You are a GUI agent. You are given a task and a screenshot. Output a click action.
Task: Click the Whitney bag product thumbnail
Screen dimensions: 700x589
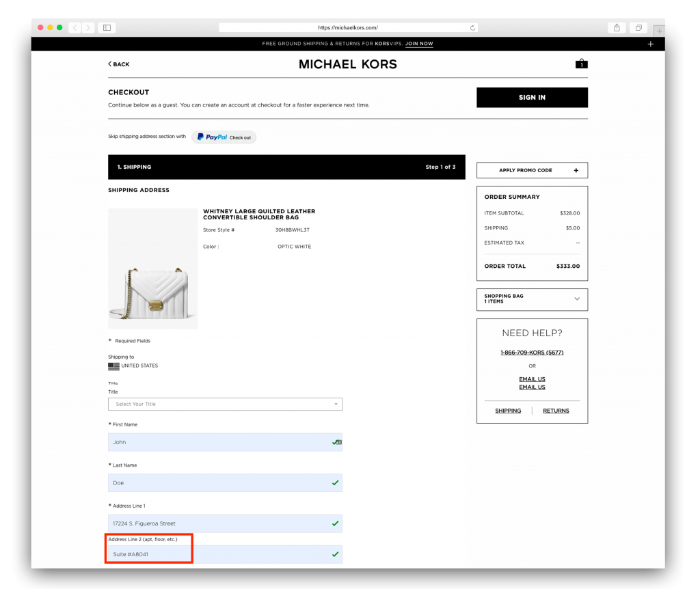tap(152, 269)
